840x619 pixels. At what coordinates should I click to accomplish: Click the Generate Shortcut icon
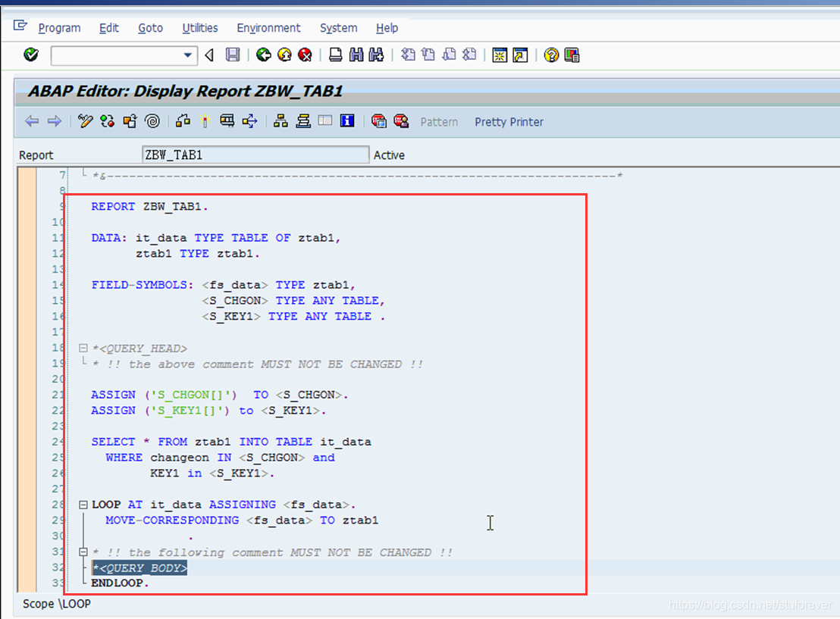tap(520, 55)
